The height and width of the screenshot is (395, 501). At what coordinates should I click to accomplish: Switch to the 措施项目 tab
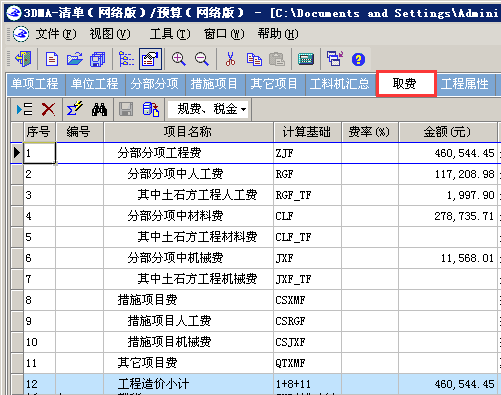(215, 84)
